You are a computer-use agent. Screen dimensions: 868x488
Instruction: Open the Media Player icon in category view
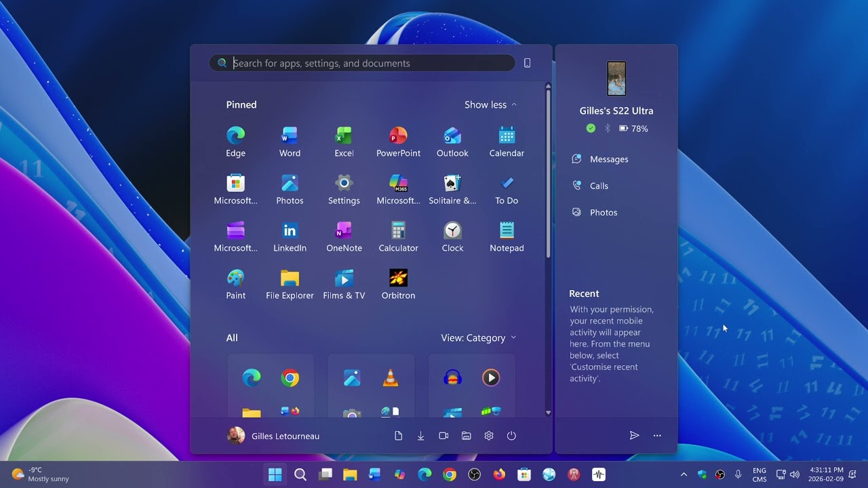pos(491,378)
